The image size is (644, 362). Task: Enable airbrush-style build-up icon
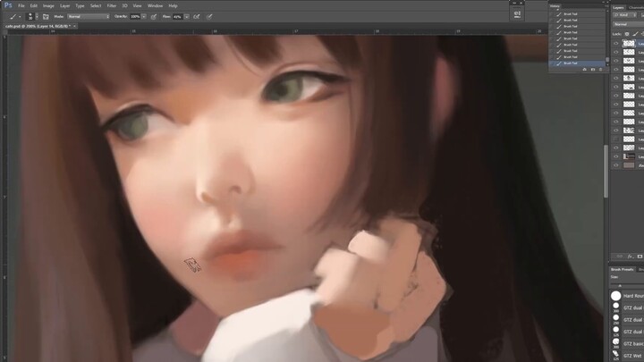pos(197,17)
